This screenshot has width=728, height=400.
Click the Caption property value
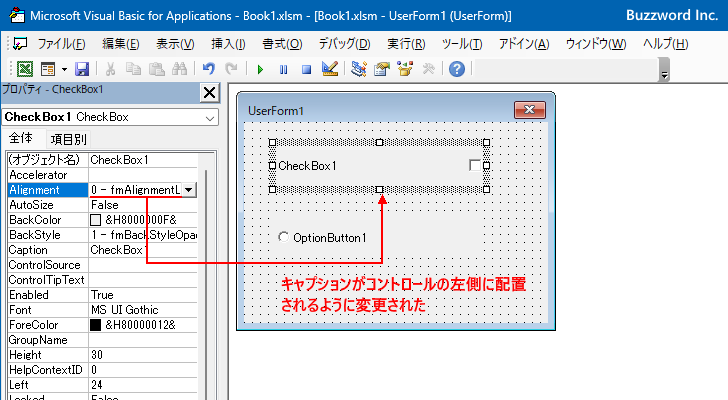(x=143, y=250)
